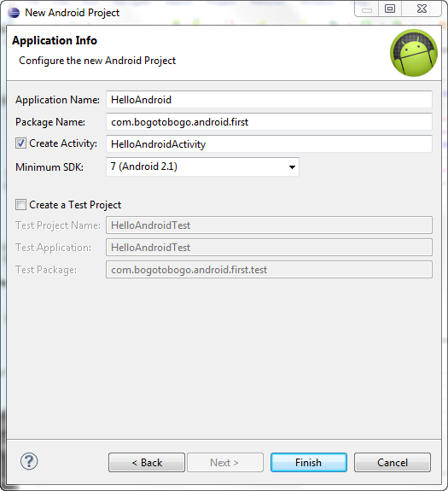Click the help question mark icon
Screen dimensions: 448x491
click(29, 461)
